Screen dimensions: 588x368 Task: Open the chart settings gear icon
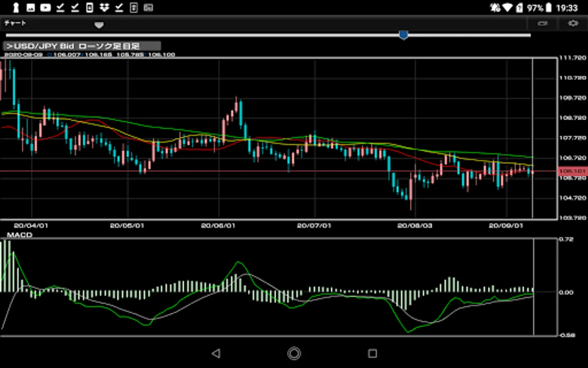coord(573,23)
